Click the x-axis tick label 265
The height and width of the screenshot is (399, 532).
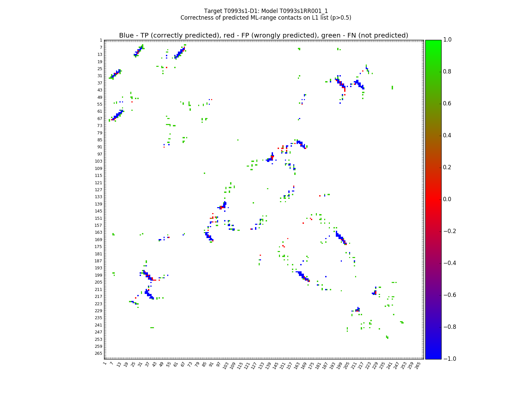tap(417, 366)
